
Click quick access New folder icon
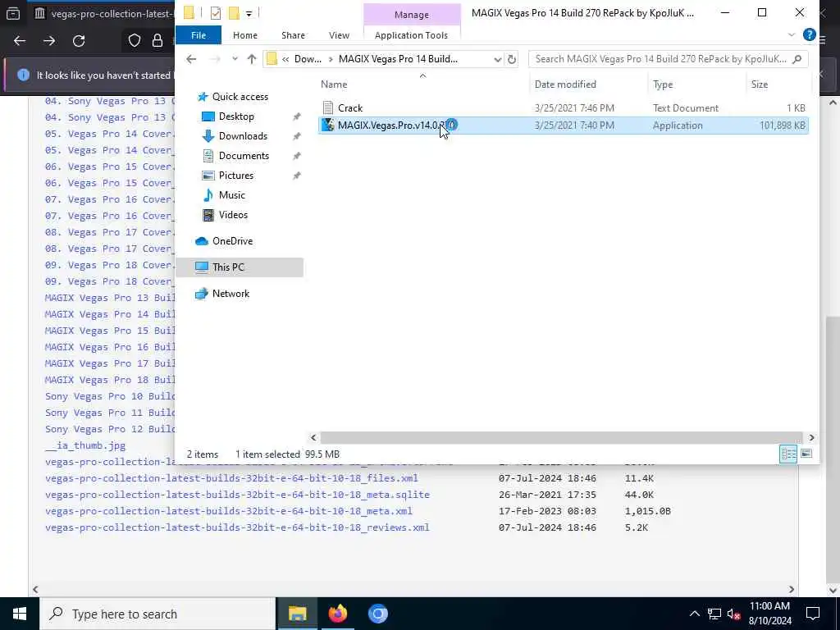234,13
